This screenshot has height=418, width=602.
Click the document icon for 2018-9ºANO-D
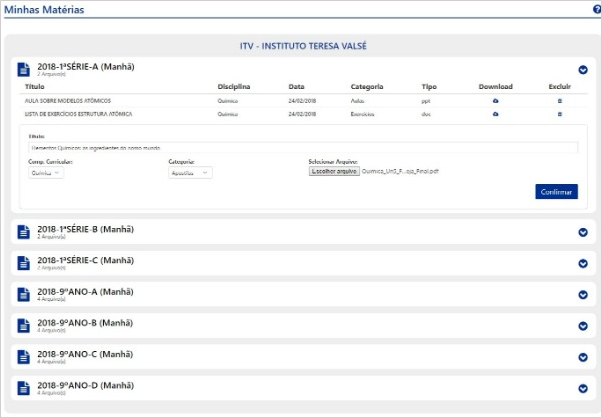[x=24, y=388]
